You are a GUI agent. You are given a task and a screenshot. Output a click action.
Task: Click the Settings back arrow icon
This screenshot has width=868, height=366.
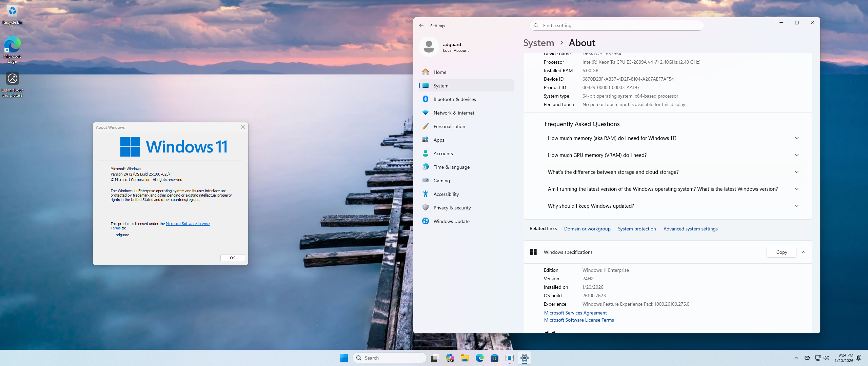click(x=421, y=25)
